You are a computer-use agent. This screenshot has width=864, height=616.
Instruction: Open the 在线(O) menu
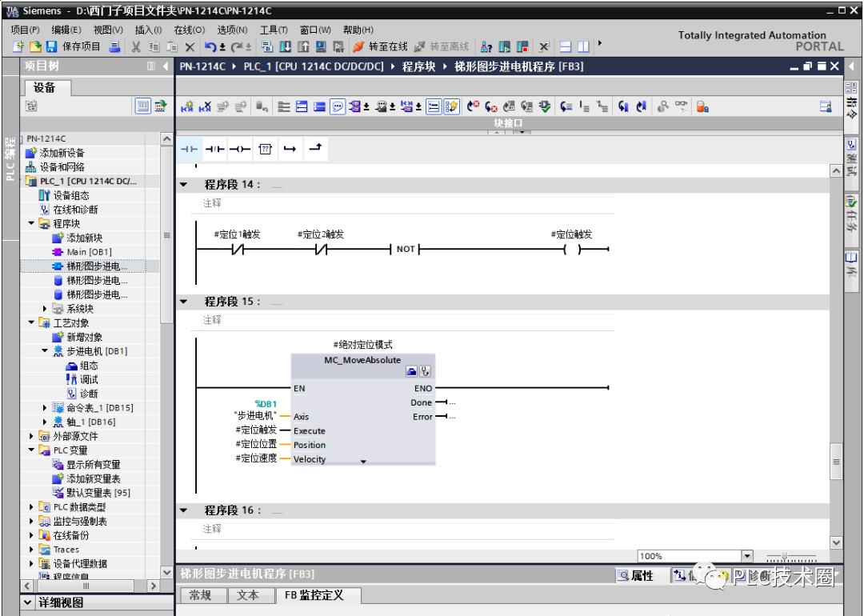click(x=189, y=30)
